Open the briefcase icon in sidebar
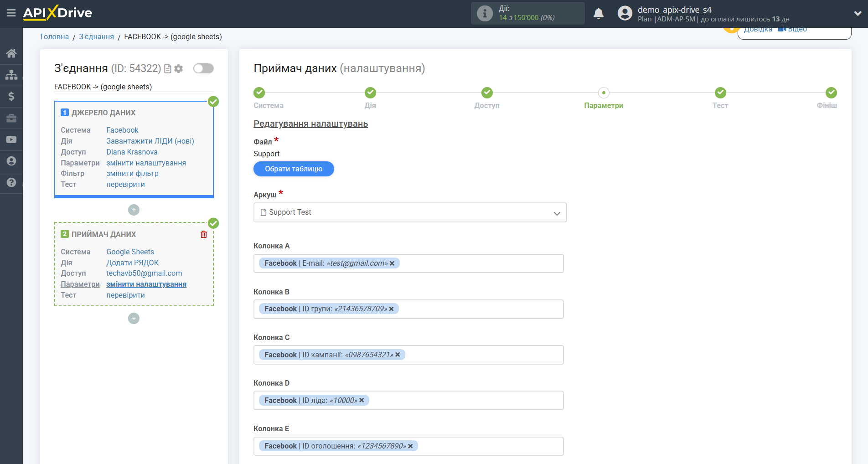868x464 pixels. click(11, 118)
